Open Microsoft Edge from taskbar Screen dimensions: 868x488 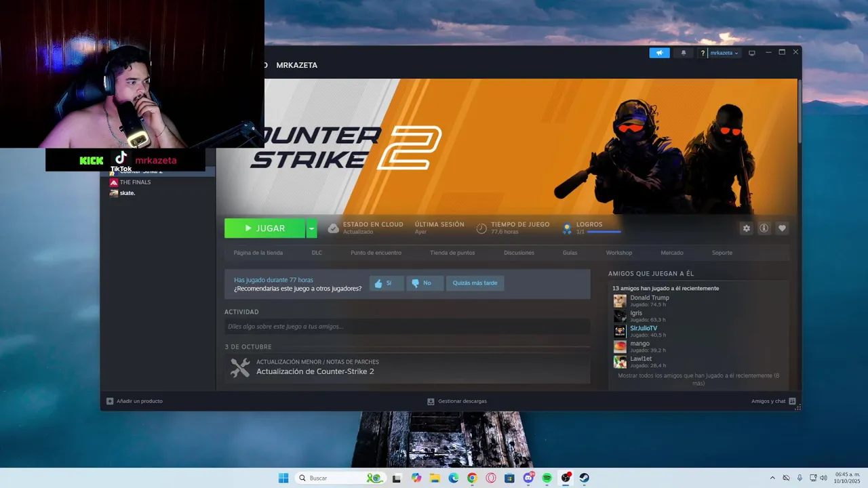coord(453,478)
